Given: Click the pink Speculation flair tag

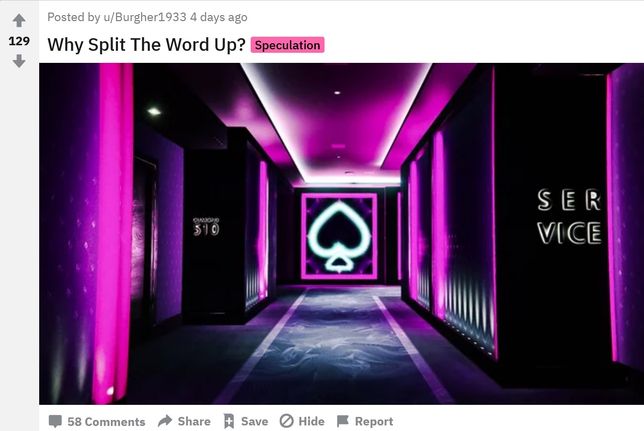Looking at the screenshot, I should coord(288,45).
